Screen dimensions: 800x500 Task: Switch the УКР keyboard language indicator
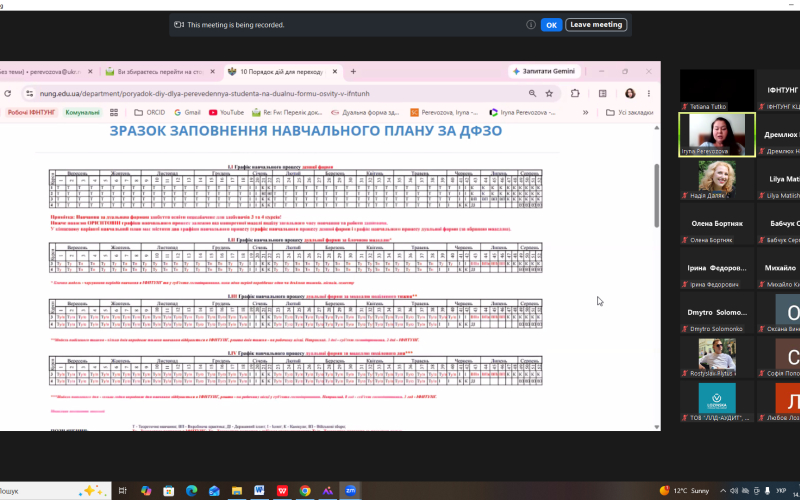781,491
